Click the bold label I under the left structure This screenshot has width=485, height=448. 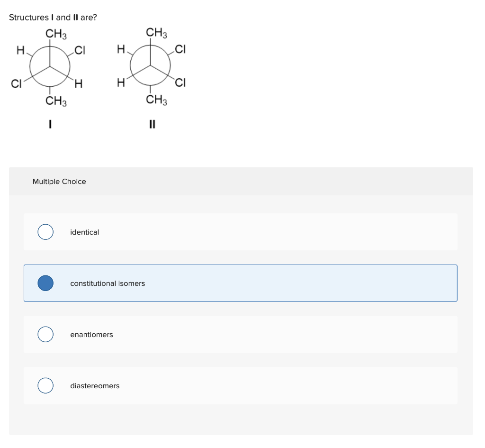click(50, 124)
